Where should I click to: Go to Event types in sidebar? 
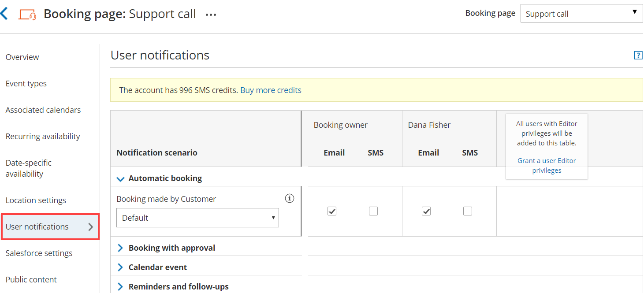pos(26,84)
